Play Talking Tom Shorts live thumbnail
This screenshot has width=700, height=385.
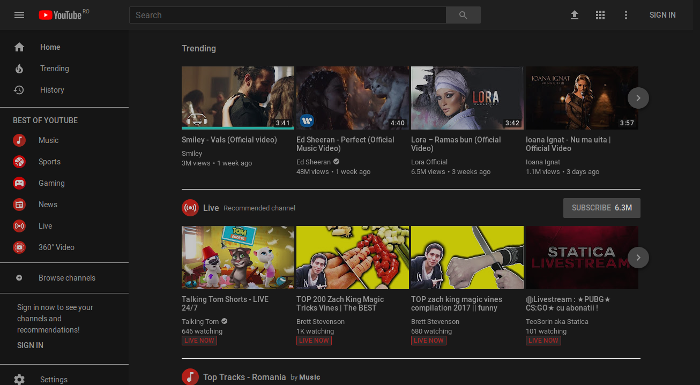click(x=238, y=257)
